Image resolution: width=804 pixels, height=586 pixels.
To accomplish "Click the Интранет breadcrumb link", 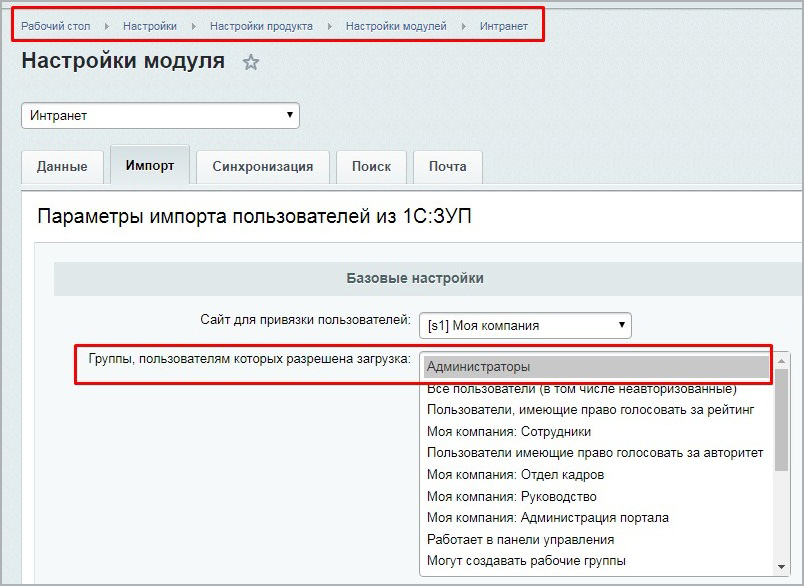I will click(x=504, y=26).
